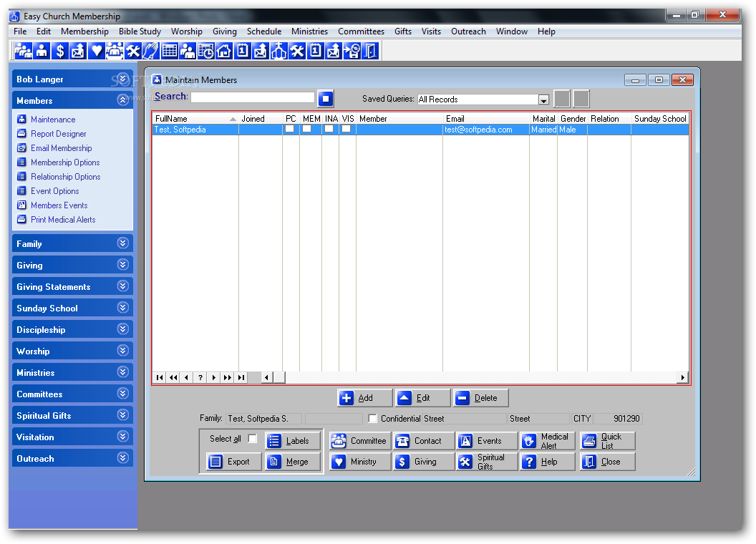
Task: Expand the Family sidebar section
Action: pyautogui.click(x=72, y=243)
